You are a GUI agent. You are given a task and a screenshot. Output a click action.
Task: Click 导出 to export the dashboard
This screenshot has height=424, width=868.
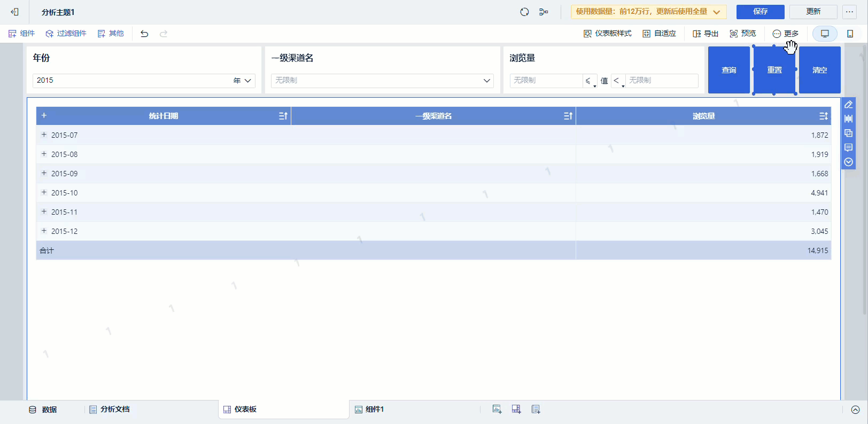click(x=706, y=34)
